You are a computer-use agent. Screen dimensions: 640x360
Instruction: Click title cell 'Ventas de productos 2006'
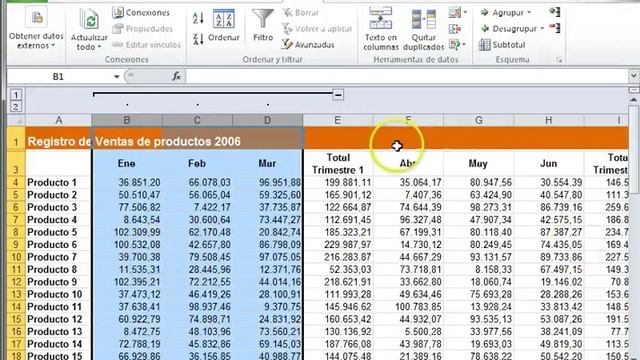pos(168,142)
